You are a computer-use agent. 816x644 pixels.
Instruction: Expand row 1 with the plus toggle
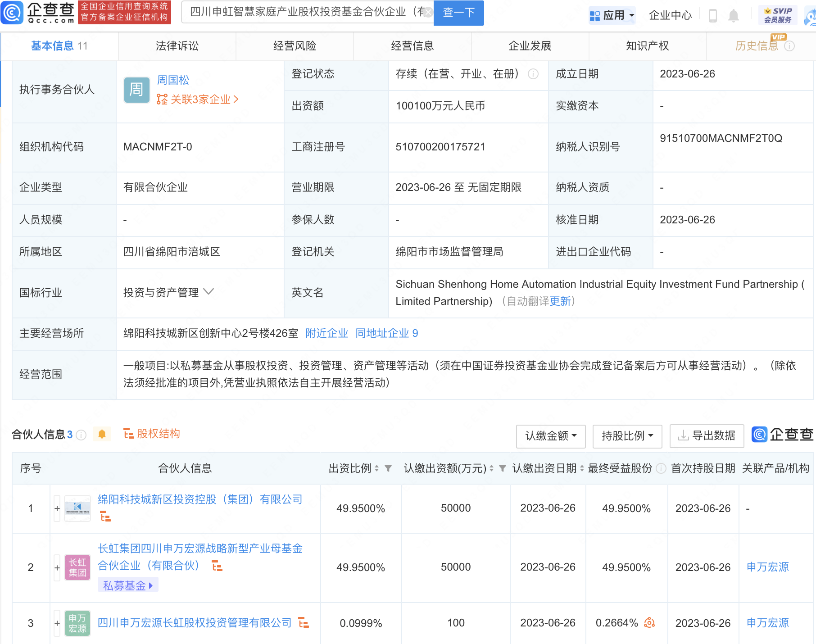click(57, 508)
